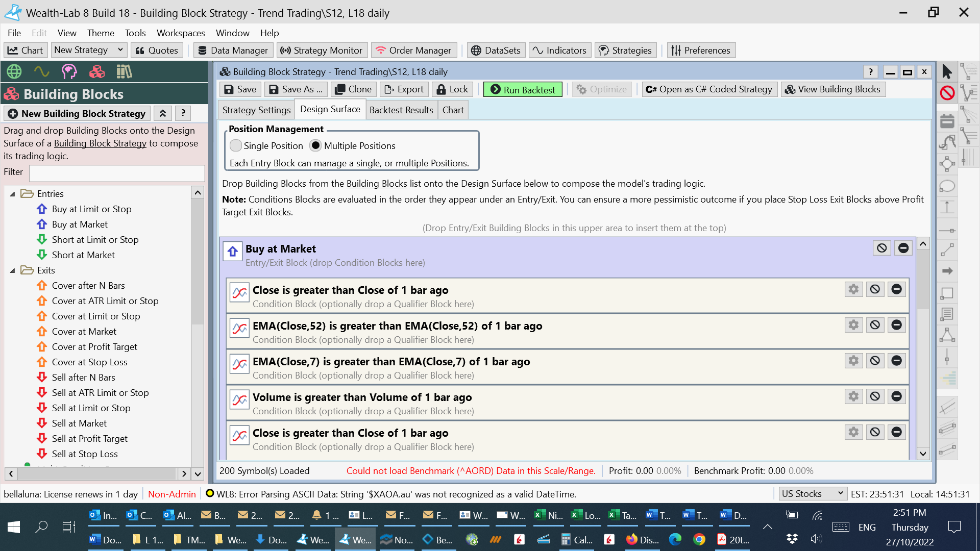Open the Workspaces menu
The image size is (980, 551).
point(181,33)
